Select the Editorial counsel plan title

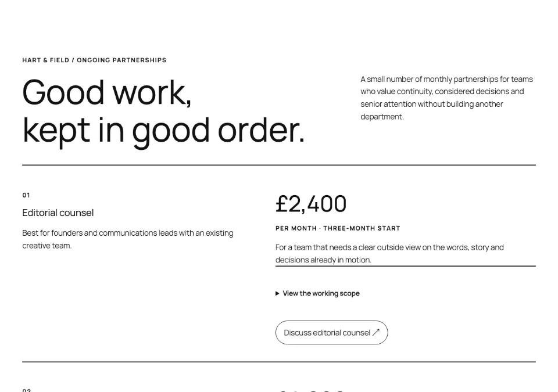58,213
